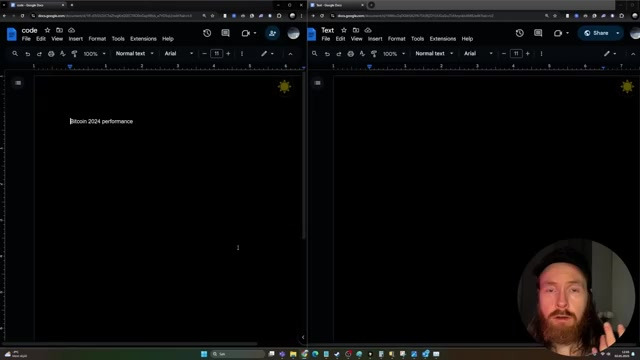This screenshot has width=640, height=360.
Task: Open File Explorer from the taskbar
Action: point(293,354)
